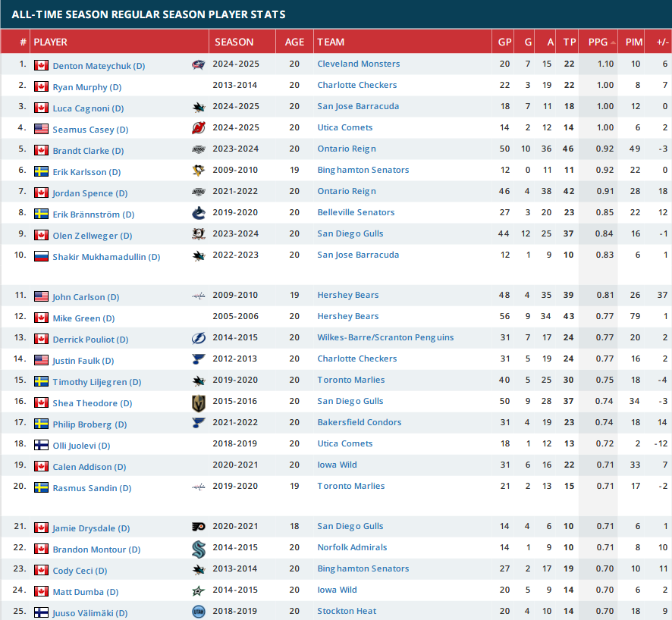Open Denton Mateychuk player profile
The image size is (672, 620).
[x=99, y=66]
